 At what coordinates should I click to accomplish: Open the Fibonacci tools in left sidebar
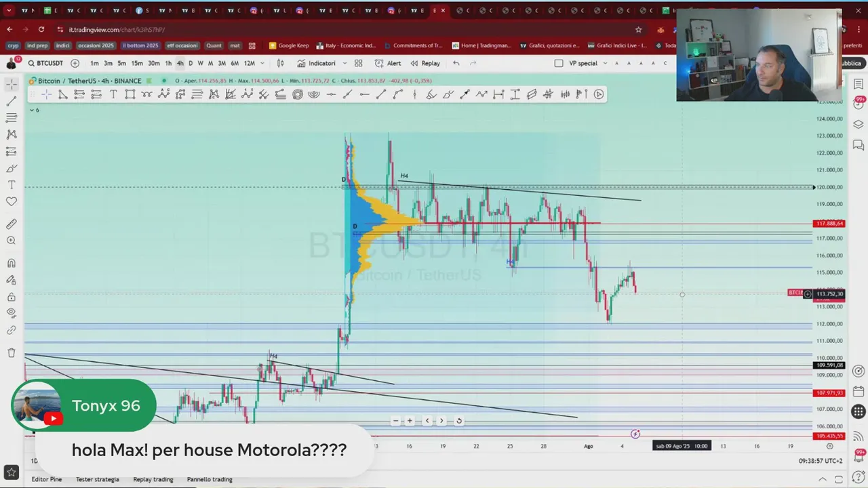tap(12, 118)
